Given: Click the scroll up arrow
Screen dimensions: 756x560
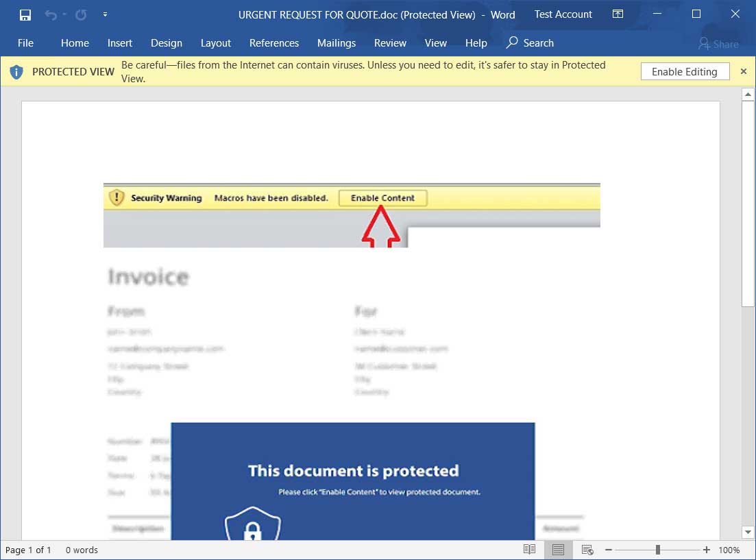Looking at the screenshot, I should click(748, 94).
